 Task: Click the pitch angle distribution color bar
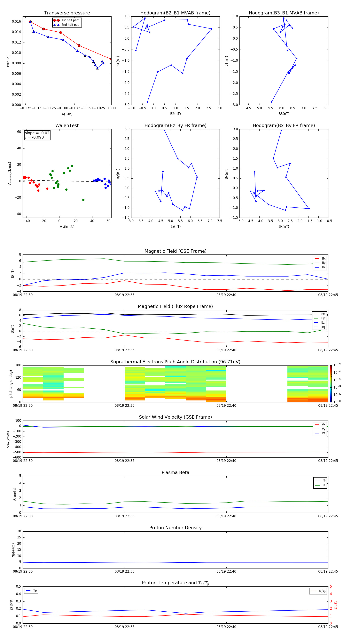click(331, 384)
